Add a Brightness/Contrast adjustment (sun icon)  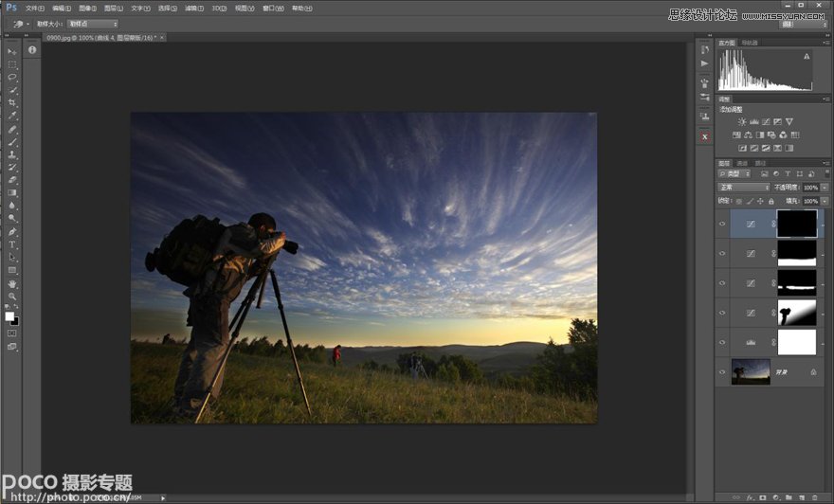pos(742,121)
